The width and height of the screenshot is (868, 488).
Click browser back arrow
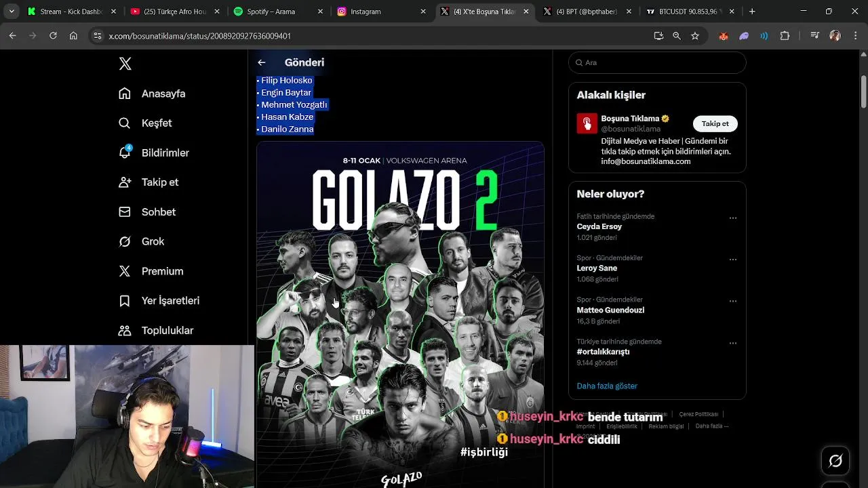pos(12,36)
